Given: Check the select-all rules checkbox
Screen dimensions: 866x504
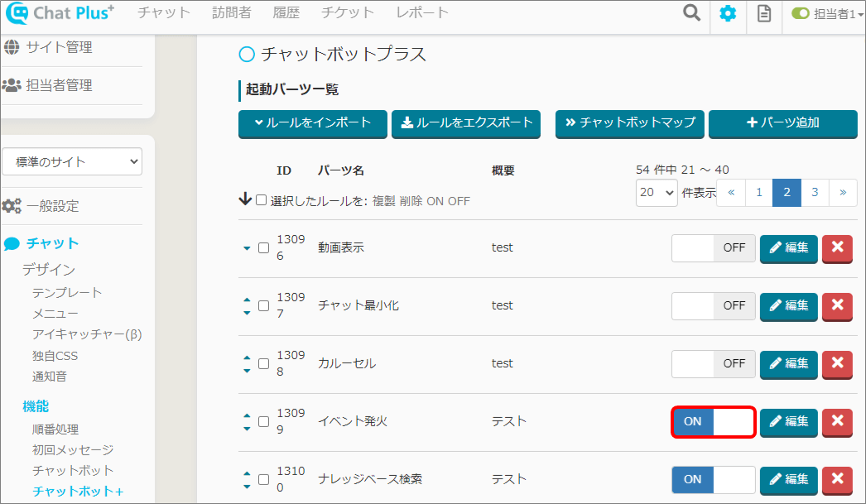Looking at the screenshot, I should (x=262, y=199).
